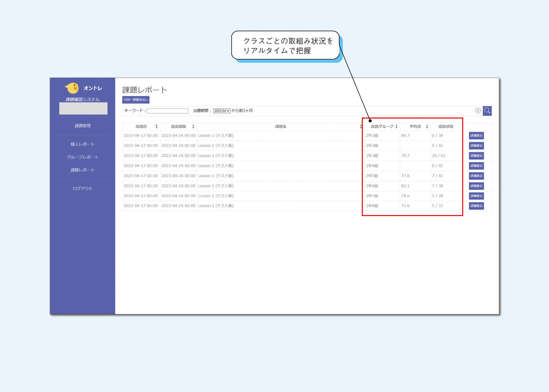Click the magnifier search icon button
The width and height of the screenshot is (549, 392).
pyautogui.click(x=487, y=111)
